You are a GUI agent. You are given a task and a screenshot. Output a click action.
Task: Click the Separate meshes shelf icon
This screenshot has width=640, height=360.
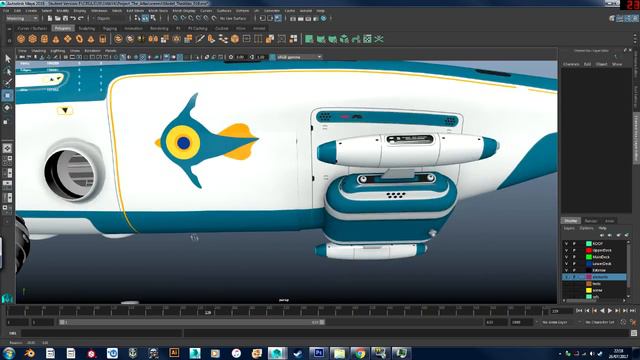[130, 39]
